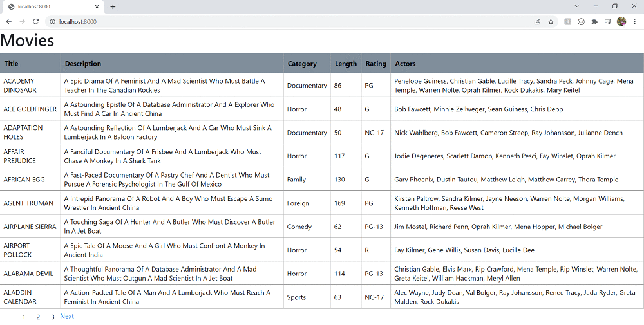Open the Chrome profile avatar
This screenshot has width=644, height=325.
point(621,22)
